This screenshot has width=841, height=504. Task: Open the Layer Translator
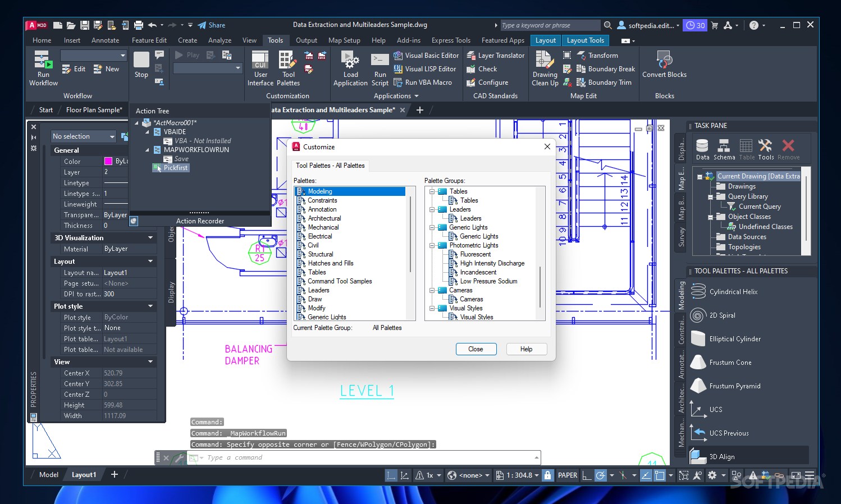click(496, 56)
